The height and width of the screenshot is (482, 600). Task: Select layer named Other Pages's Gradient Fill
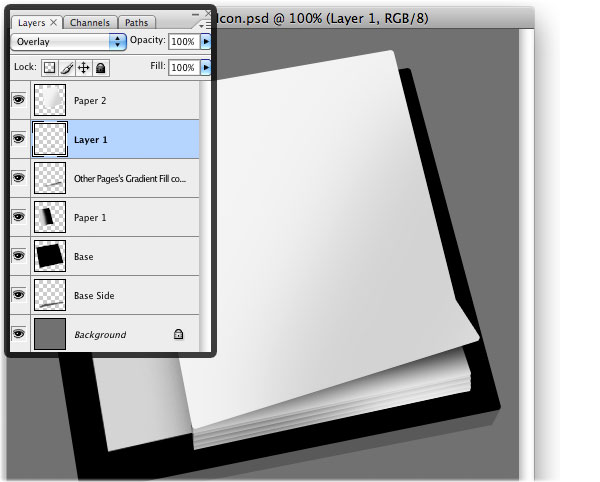point(130,179)
